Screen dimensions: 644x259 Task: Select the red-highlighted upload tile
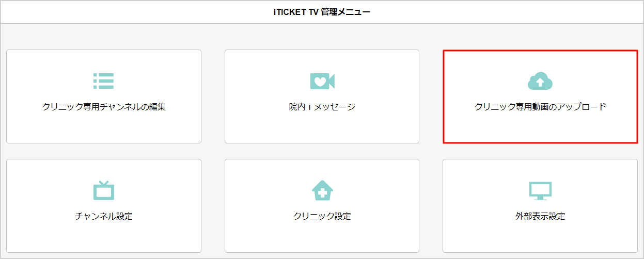tap(540, 96)
